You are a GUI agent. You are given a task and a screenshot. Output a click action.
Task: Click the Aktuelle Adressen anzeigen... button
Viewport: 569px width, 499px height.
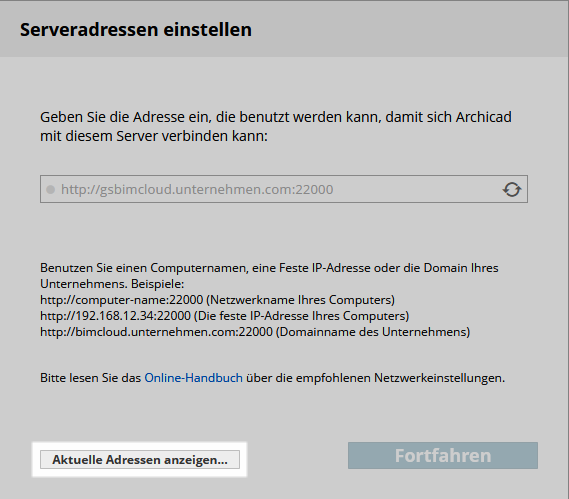tap(140, 459)
